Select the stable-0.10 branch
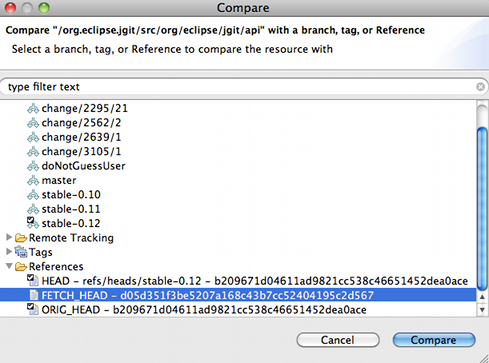The width and height of the screenshot is (489, 363). tap(71, 195)
